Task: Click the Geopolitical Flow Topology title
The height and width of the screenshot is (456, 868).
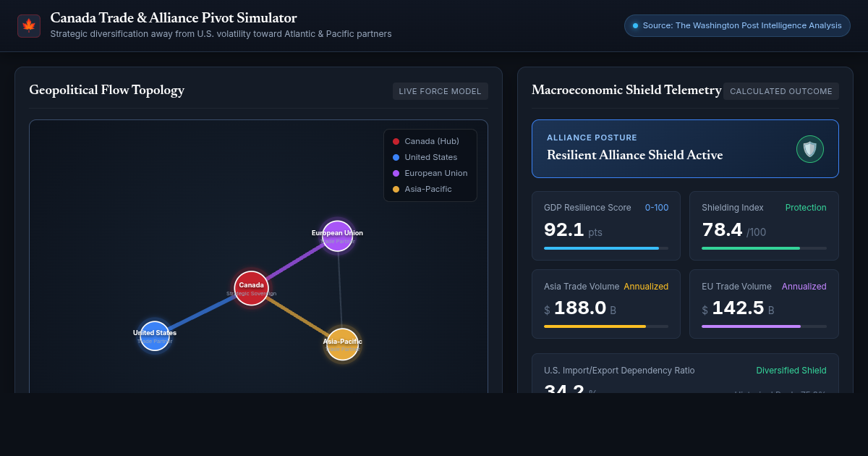Action: point(107,90)
